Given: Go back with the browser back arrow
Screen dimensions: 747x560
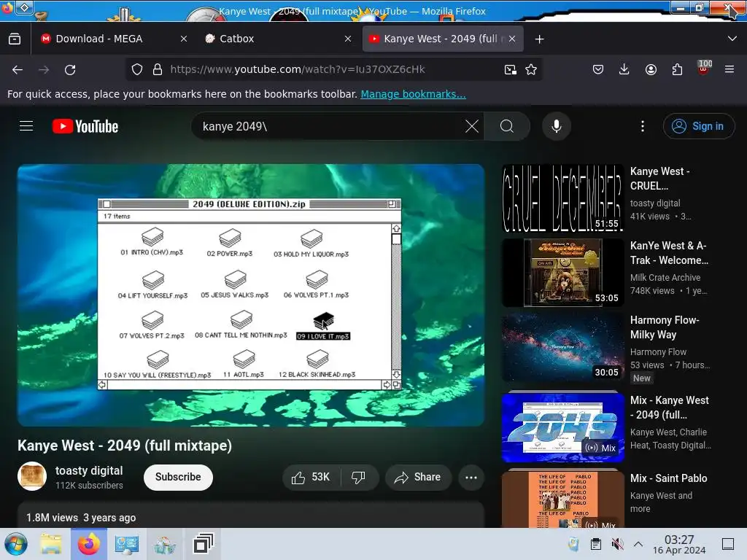Looking at the screenshot, I should pos(18,69).
